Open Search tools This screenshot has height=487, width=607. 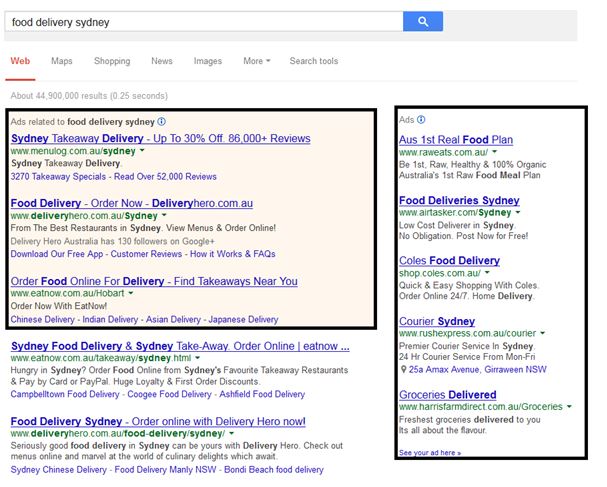[x=314, y=61]
